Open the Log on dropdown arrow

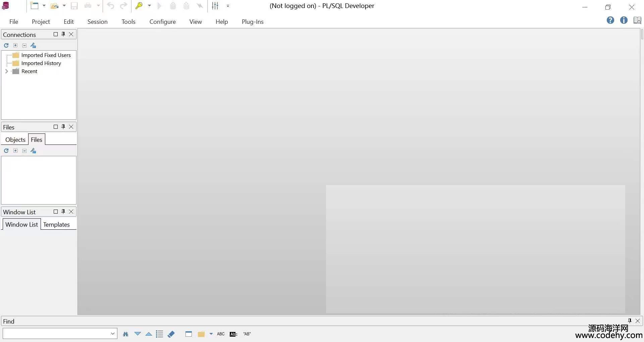click(149, 6)
